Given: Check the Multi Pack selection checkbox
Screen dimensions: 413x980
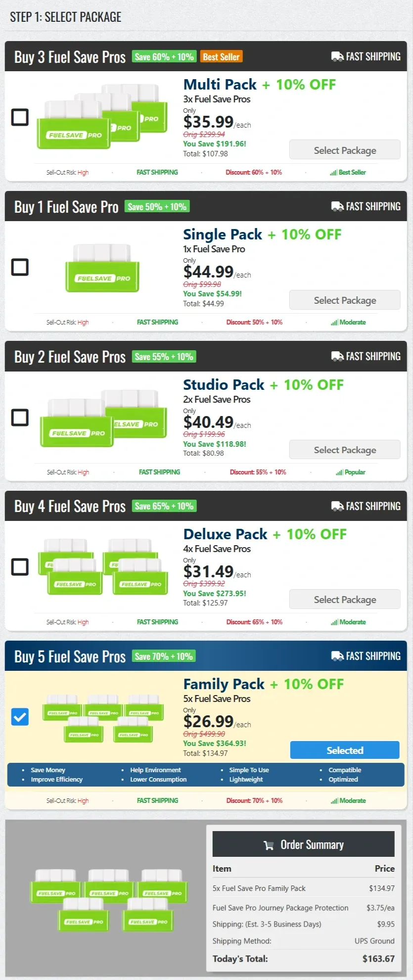Looking at the screenshot, I should pyautogui.click(x=20, y=118).
